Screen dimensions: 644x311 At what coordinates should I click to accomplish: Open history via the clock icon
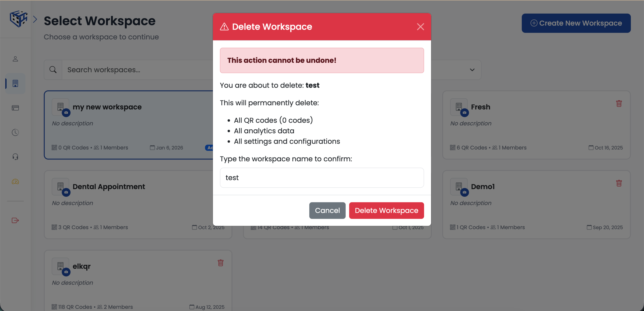click(x=15, y=132)
